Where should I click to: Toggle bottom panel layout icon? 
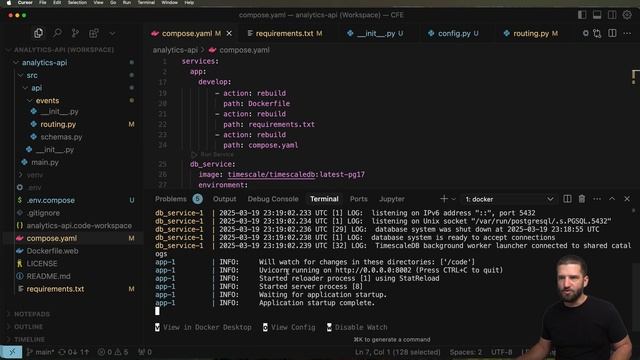(x=597, y=15)
